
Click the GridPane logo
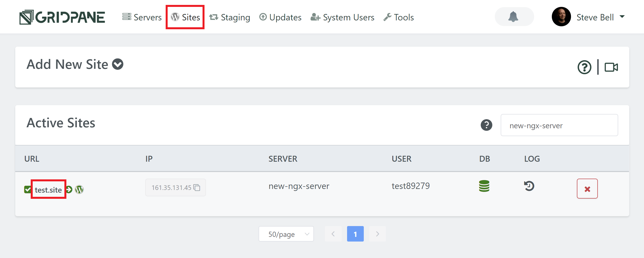pos(62,17)
